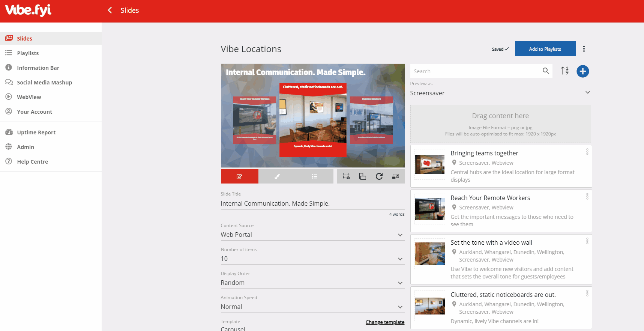Viewport: 644px width, 331px height.
Task: Click the duplicate slide icon
Action: click(363, 176)
